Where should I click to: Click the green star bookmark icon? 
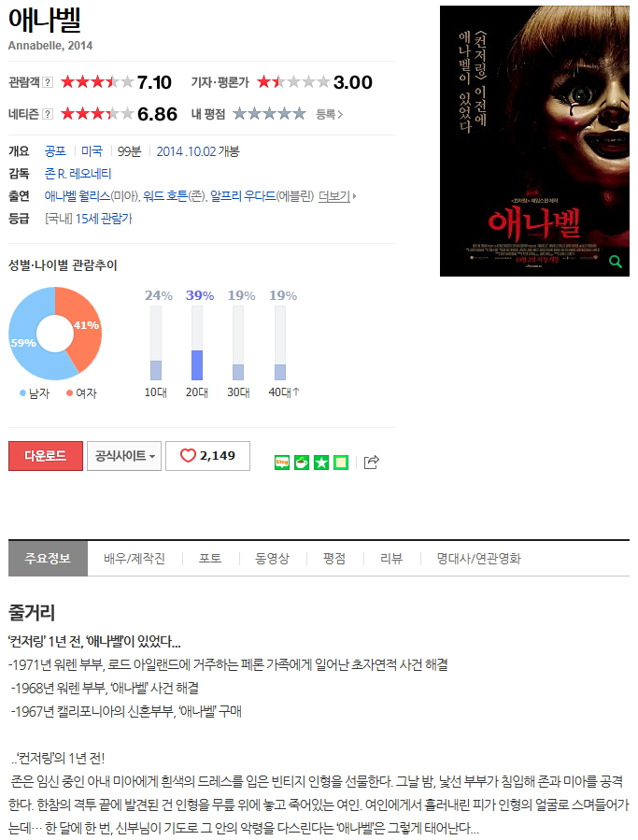click(x=321, y=463)
